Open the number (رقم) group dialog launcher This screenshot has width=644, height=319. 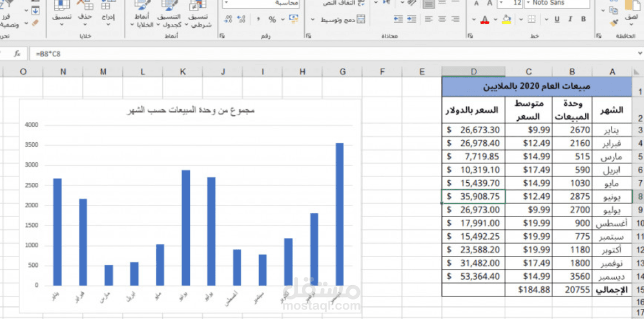pyautogui.click(x=222, y=36)
